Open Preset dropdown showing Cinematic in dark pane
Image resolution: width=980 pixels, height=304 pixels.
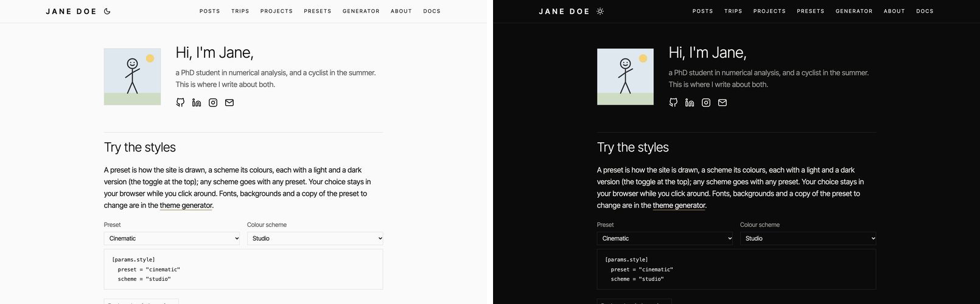click(666, 238)
